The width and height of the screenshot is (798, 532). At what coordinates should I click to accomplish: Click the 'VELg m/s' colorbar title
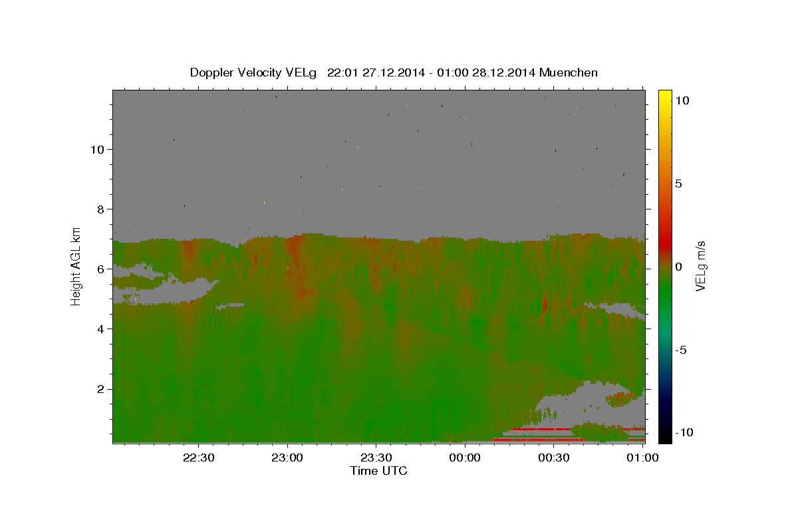point(702,266)
